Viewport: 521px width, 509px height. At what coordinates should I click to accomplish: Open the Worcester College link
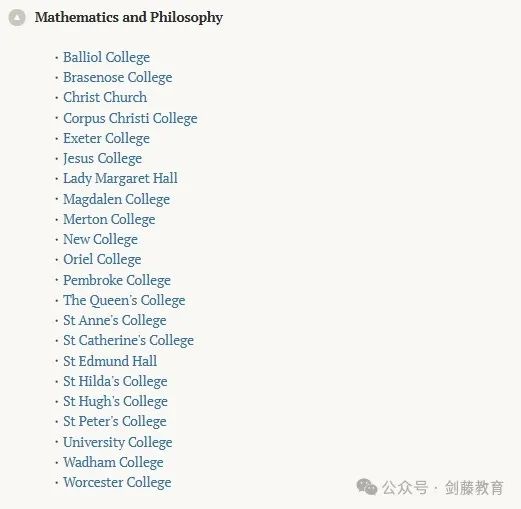[117, 482]
